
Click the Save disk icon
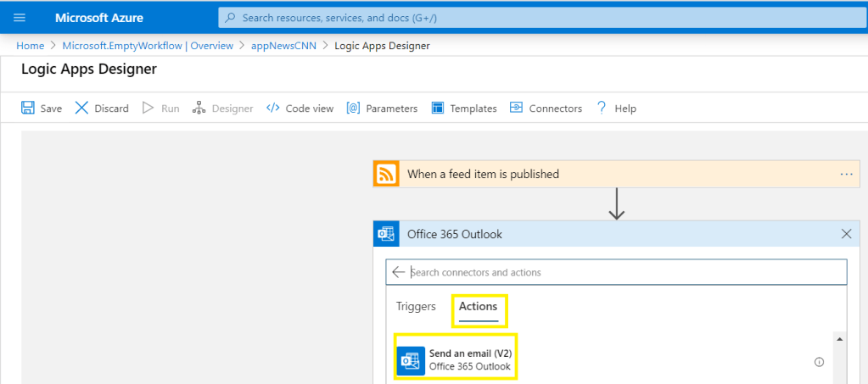pyautogui.click(x=28, y=109)
